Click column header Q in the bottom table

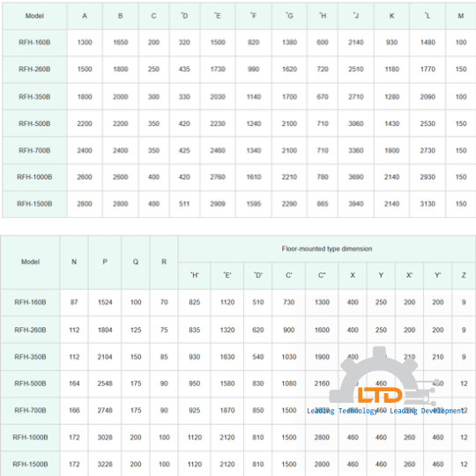tap(136, 262)
